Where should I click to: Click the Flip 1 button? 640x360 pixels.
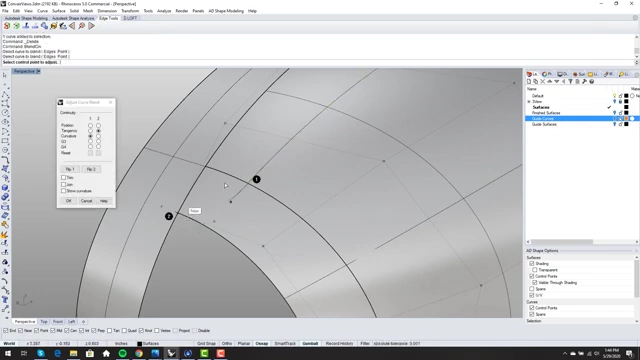[70, 169]
